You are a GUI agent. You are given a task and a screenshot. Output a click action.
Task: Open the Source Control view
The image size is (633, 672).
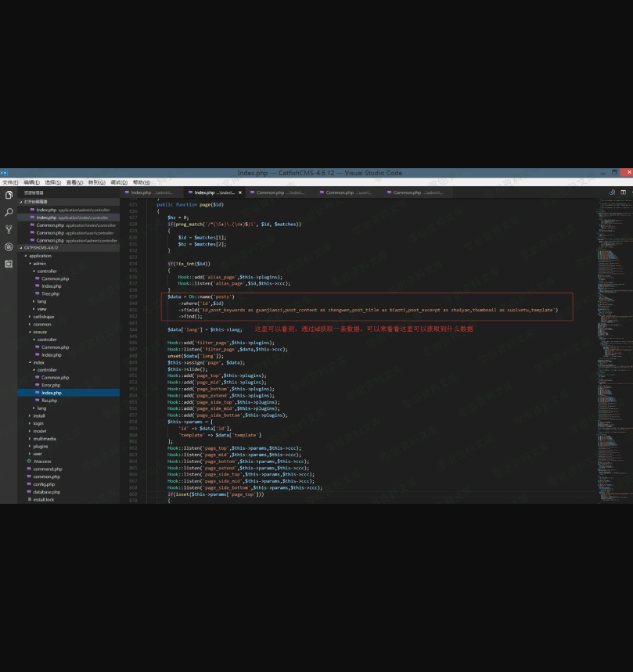click(x=9, y=229)
